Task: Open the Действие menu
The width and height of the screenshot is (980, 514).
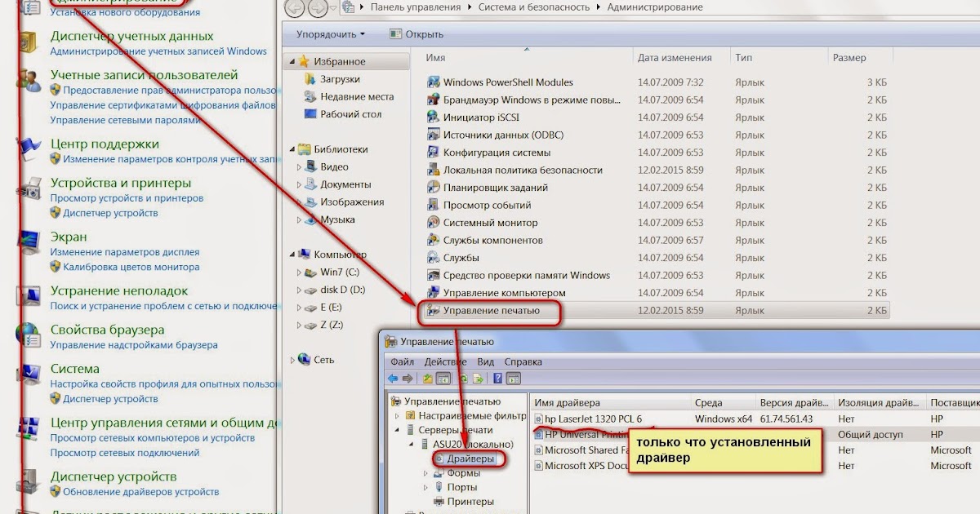Action: pyautogui.click(x=445, y=362)
